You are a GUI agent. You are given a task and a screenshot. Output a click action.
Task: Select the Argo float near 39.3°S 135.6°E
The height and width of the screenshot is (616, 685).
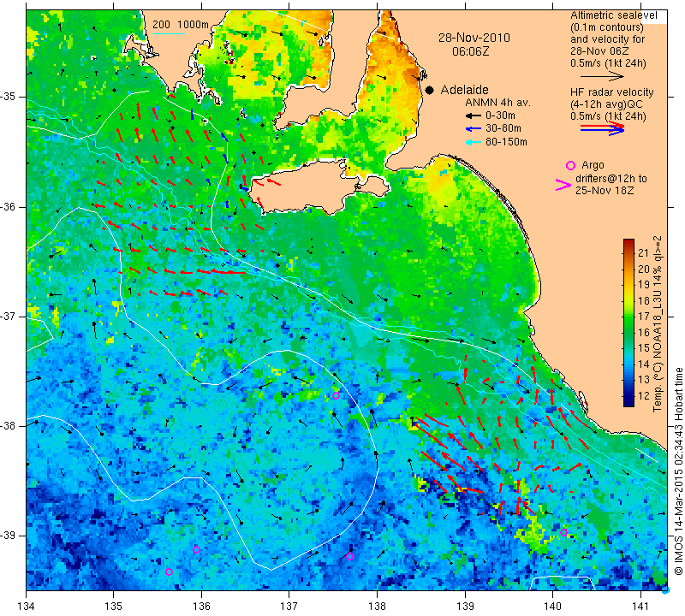click(169, 572)
